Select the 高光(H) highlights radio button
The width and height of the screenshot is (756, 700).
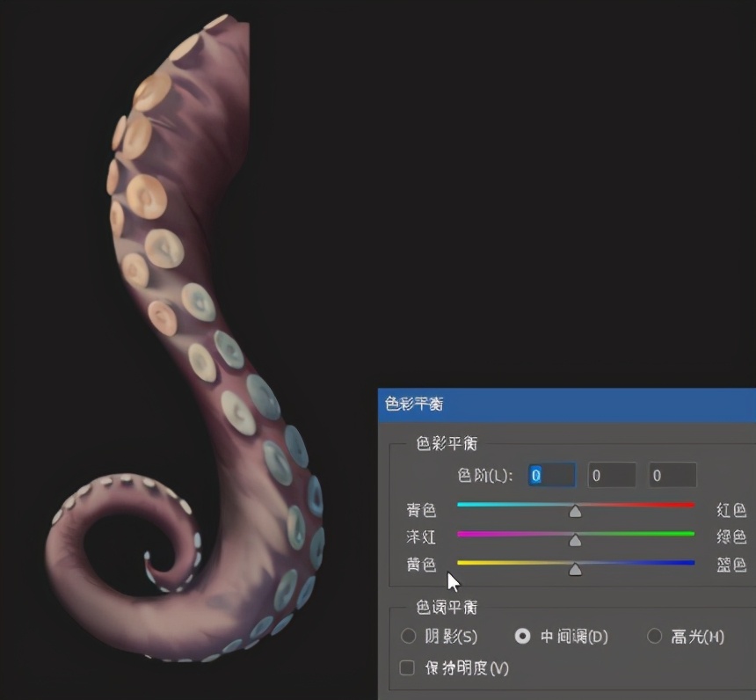click(x=654, y=636)
